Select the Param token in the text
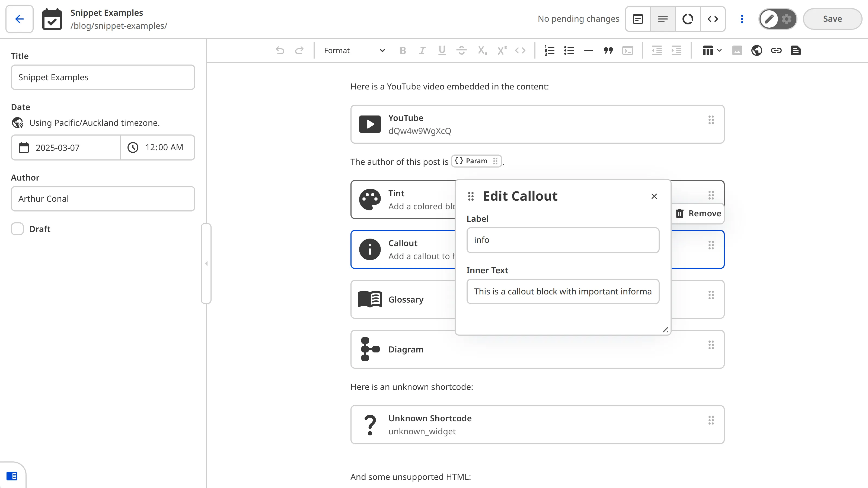868x488 pixels. (x=476, y=161)
